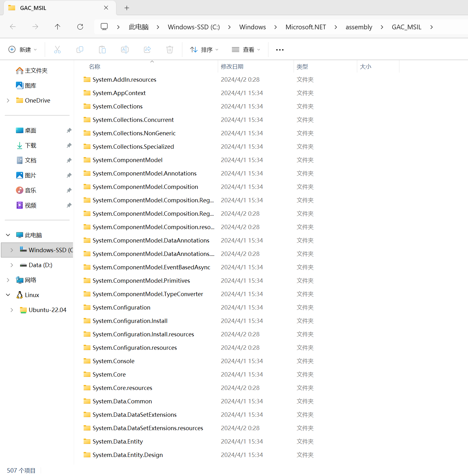Click the Delete trash can icon
This screenshot has height=476, width=468.
tap(170, 50)
